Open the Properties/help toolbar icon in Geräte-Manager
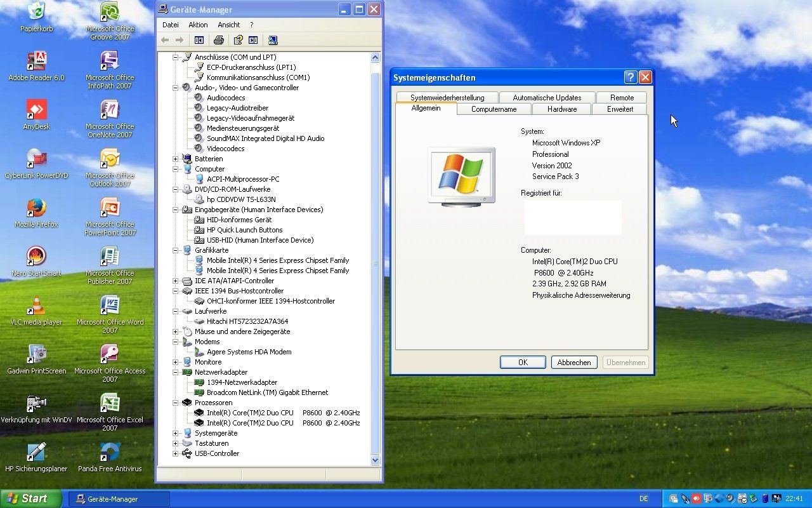812x508 pixels. click(238, 40)
